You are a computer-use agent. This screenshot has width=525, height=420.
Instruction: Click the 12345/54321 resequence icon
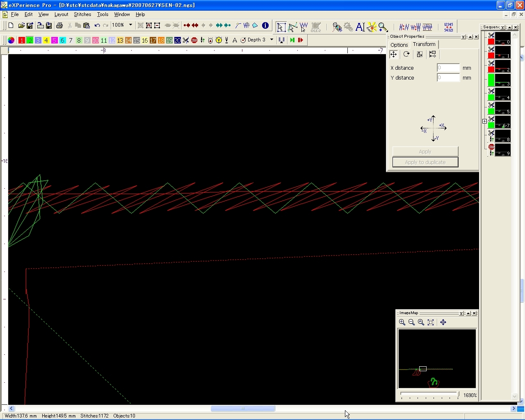coord(448,27)
